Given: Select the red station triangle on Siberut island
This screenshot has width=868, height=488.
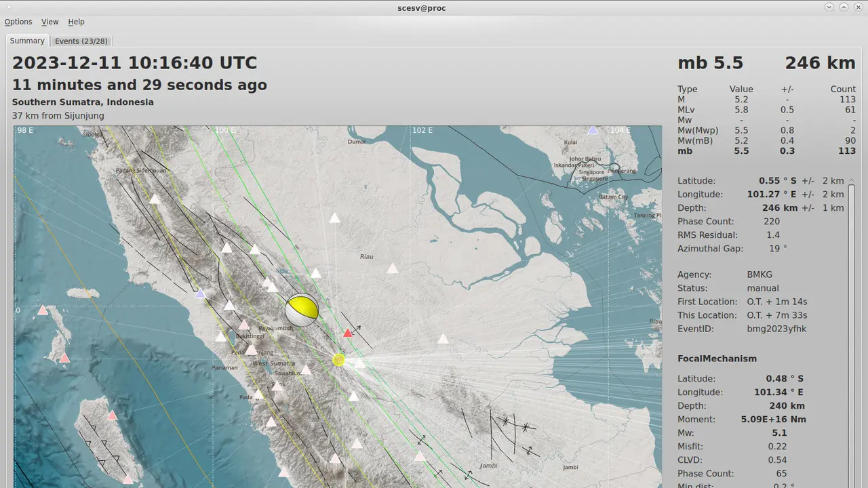Looking at the screenshot, I should click(113, 415).
